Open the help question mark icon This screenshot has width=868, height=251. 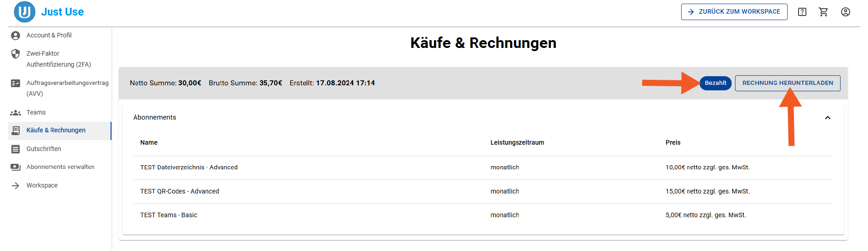802,12
